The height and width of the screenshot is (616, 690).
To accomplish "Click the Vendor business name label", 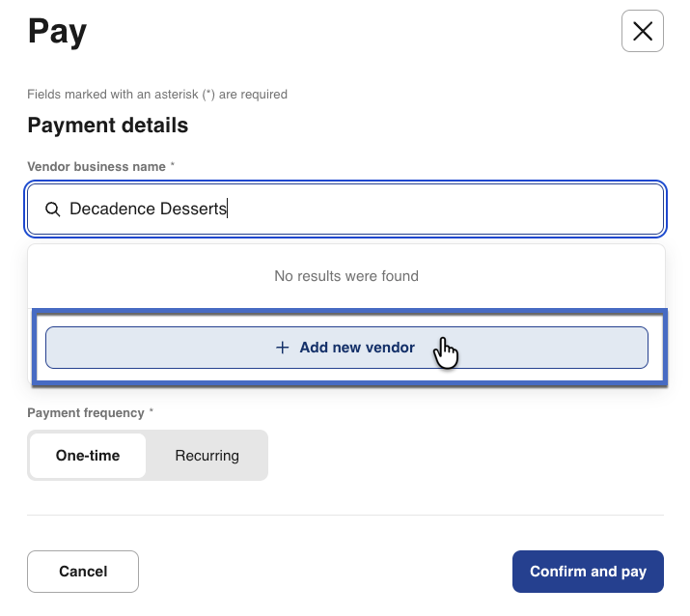I will click(x=97, y=166).
